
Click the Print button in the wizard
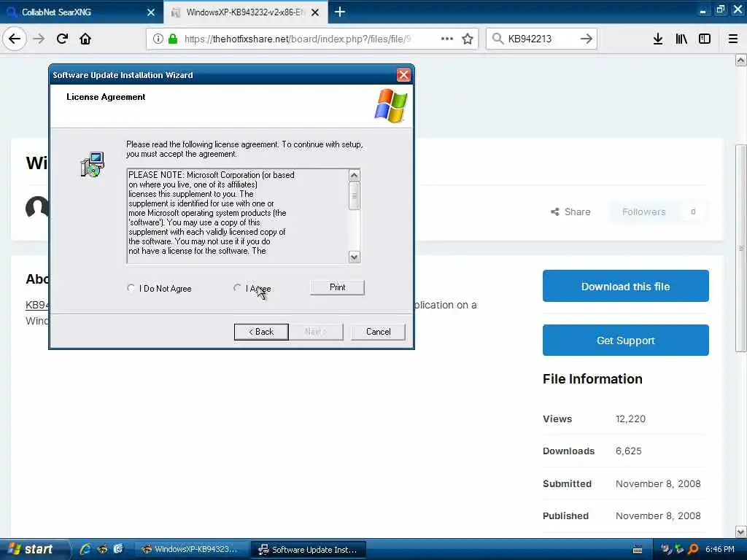point(337,287)
